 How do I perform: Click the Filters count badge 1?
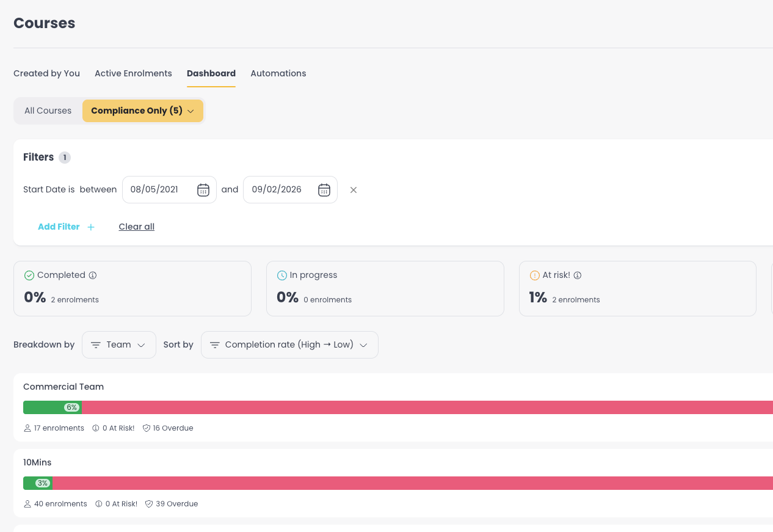[x=65, y=158]
